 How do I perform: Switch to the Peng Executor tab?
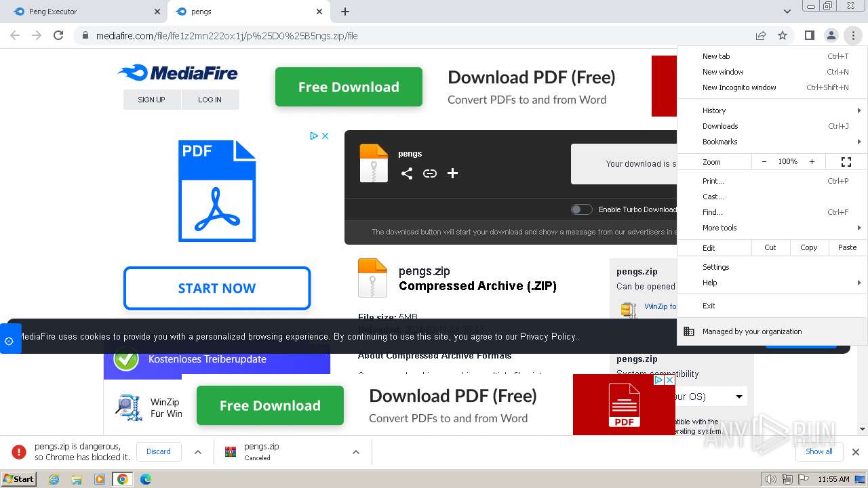(84, 12)
